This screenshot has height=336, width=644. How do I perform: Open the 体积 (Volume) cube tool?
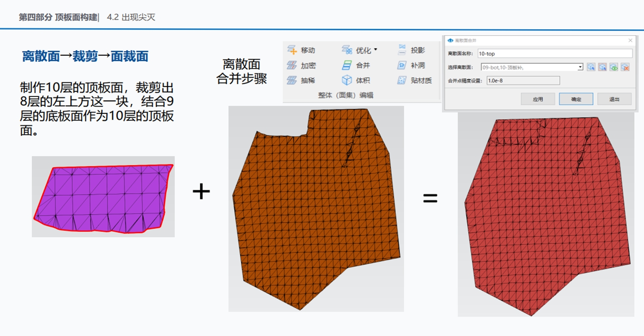click(x=347, y=80)
